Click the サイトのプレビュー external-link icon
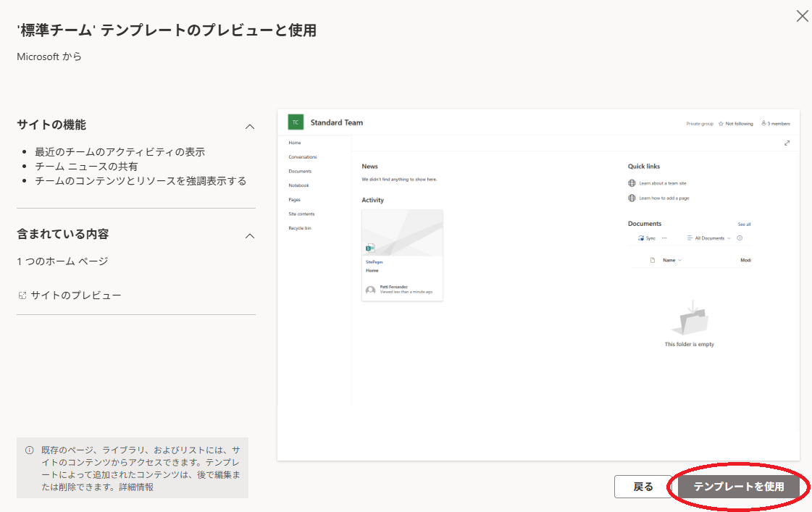 [22, 295]
